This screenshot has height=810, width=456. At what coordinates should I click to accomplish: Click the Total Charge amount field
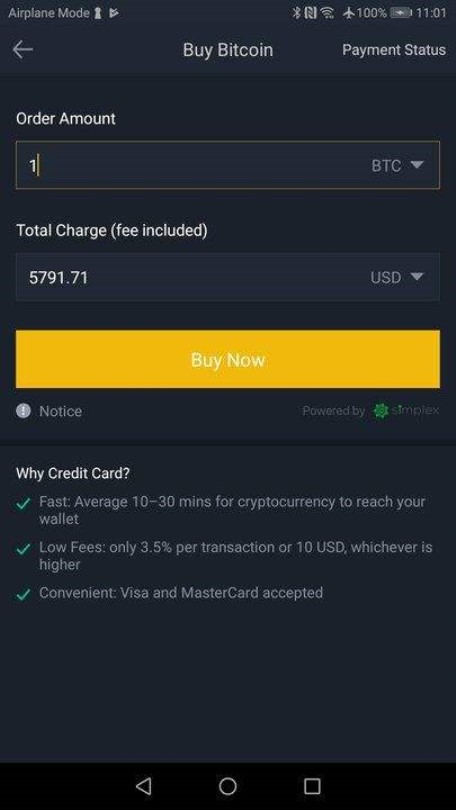click(x=228, y=277)
